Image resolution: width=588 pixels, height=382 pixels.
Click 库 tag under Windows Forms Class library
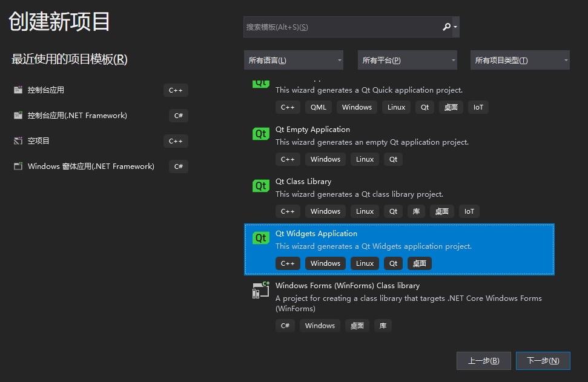[x=383, y=326]
